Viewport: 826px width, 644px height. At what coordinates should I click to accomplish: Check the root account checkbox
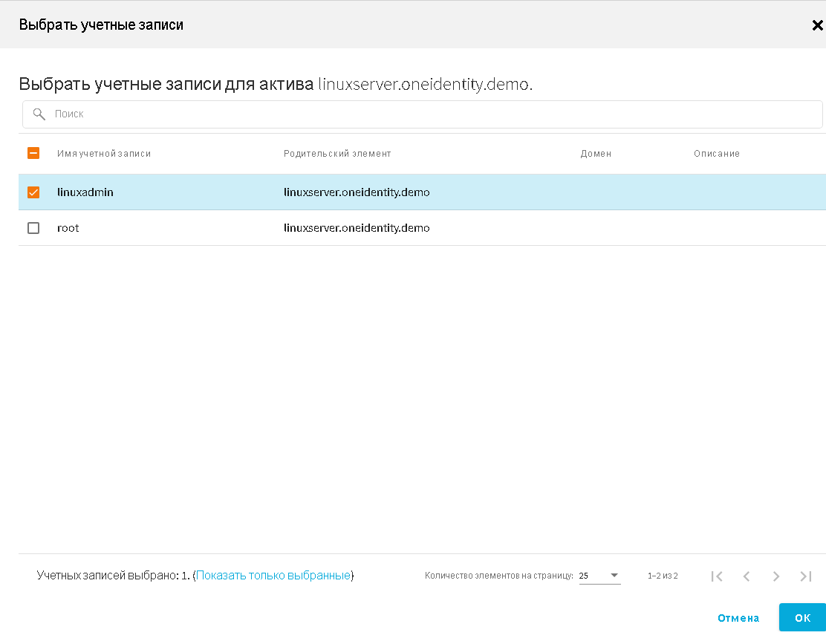click(33, 228)
